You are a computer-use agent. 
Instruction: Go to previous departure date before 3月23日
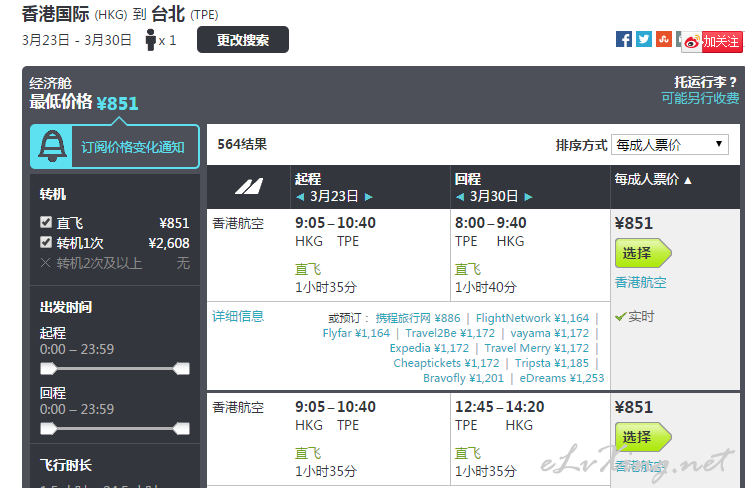pyautogui.click(x=300, y=197)
